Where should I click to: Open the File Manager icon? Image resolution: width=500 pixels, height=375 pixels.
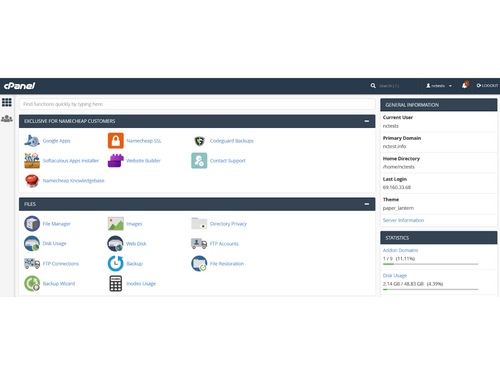pyautogui.click(x=32, y=224)
